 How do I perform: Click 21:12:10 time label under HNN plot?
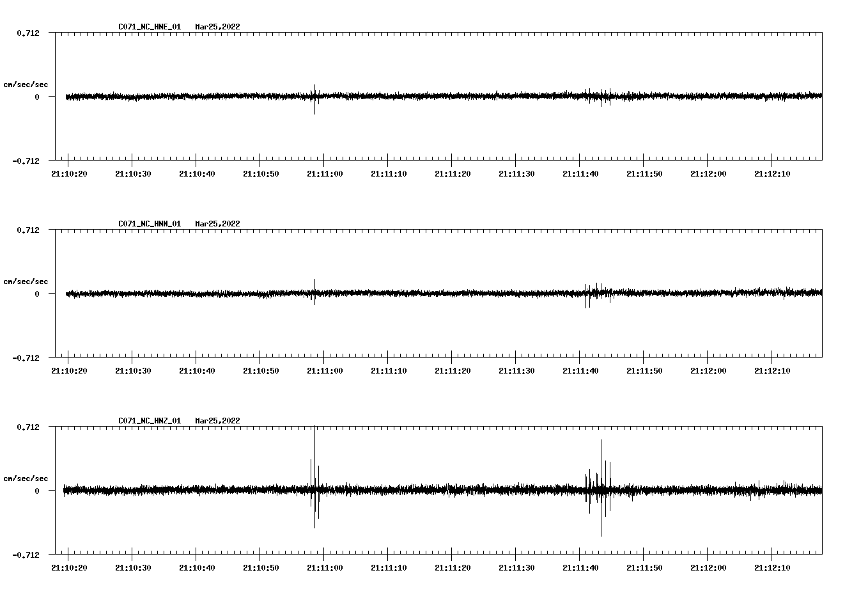click(772, 371)
